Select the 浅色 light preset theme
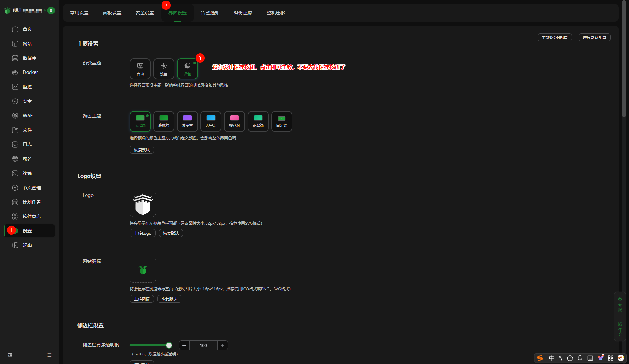629x364 pixels. click(x=163, y=69)
